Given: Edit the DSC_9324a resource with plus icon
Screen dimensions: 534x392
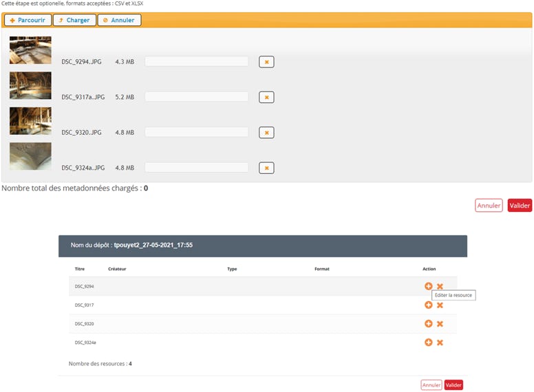Looking at the screenshot, I should pos(429,342).
